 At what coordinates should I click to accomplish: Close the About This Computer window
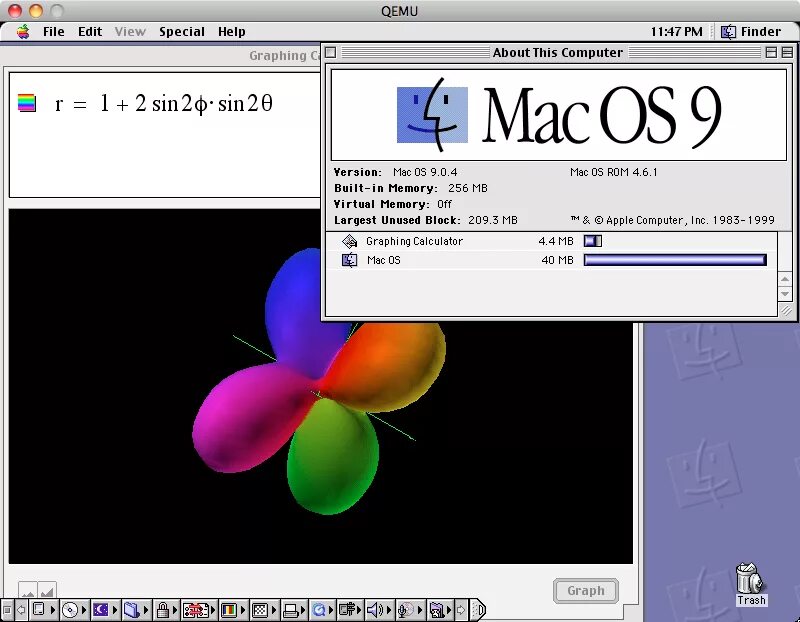[331, 53]
